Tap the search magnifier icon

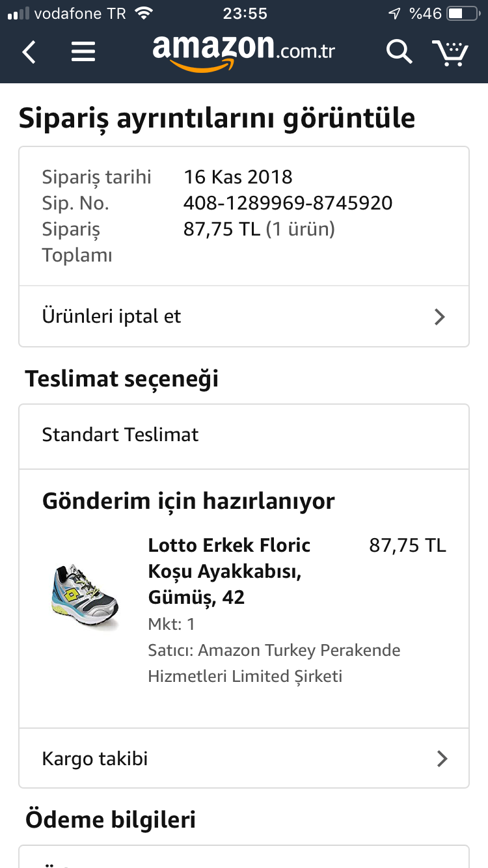pos(398,51)
